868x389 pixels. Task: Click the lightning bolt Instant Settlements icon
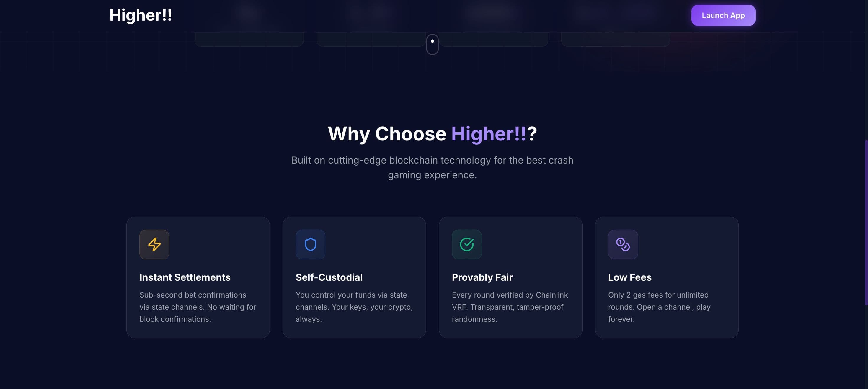154,244
